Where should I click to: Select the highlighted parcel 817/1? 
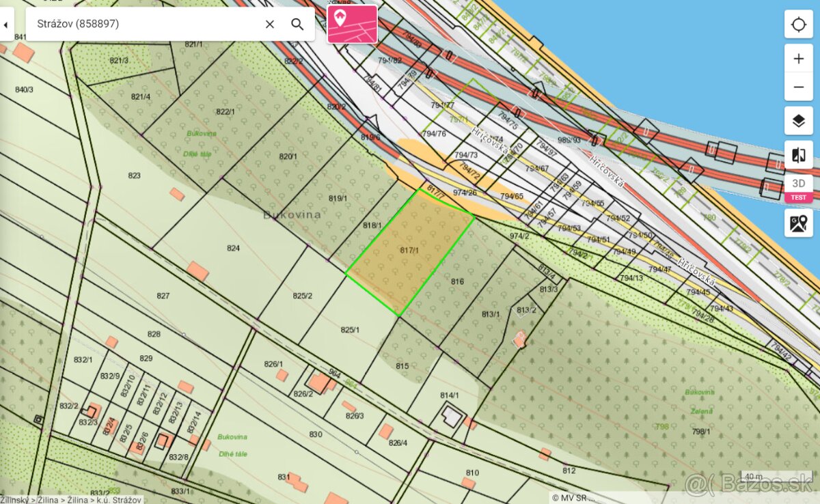click(x=409, y=251)
